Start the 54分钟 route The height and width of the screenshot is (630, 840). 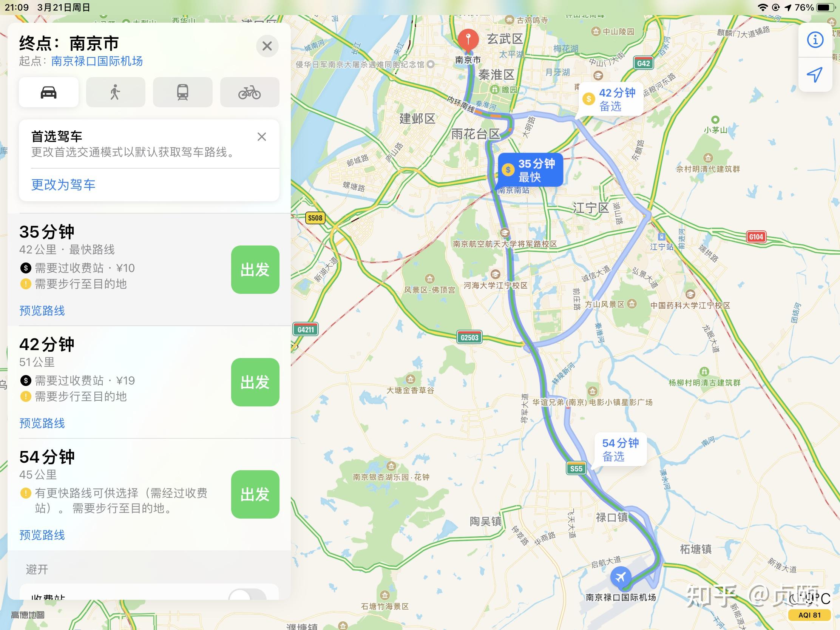click(255, 494)
